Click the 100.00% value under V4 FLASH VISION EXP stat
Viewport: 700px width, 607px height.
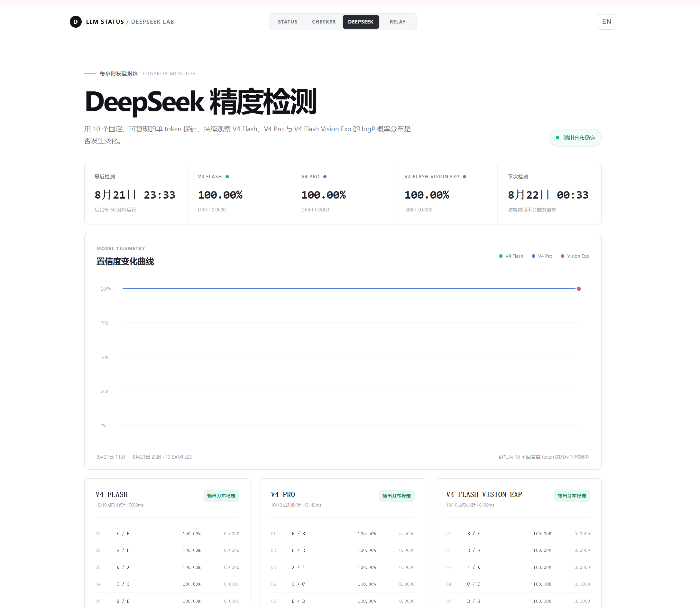click(427, 195)
